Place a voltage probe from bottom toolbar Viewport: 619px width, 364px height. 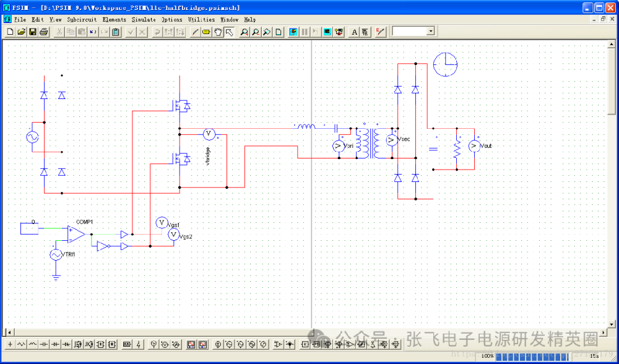154,345
